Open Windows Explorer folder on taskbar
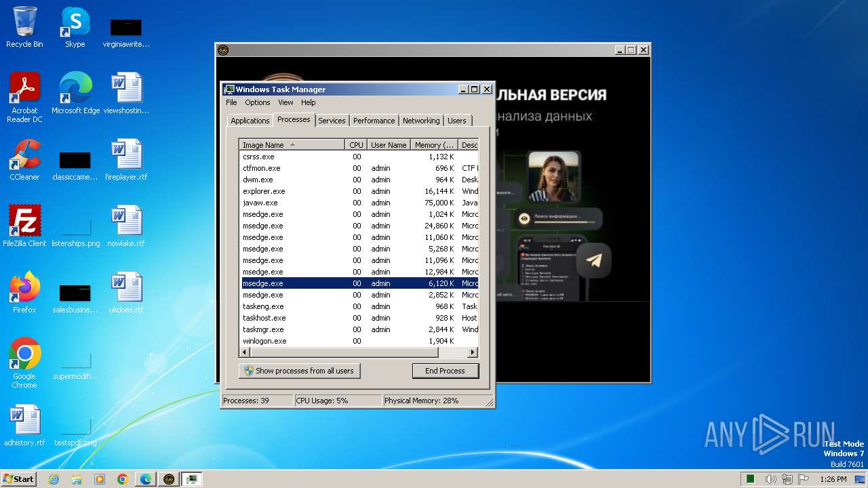 [x=77, y=479]
